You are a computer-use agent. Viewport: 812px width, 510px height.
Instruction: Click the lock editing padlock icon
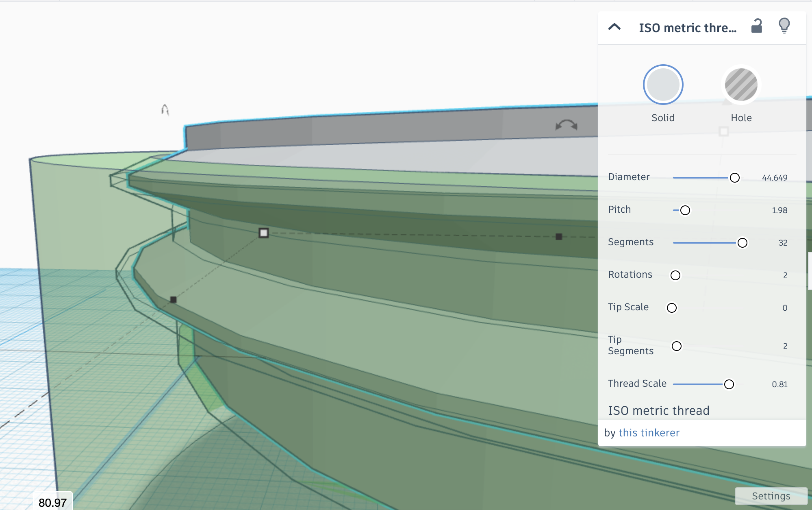click(756, 26)
